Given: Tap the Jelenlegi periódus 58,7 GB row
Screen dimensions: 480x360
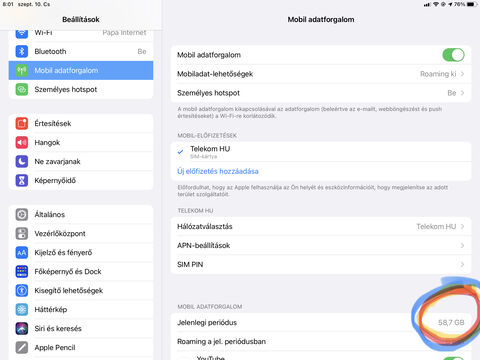Looking at the screenshot, I should coord(321,322).
